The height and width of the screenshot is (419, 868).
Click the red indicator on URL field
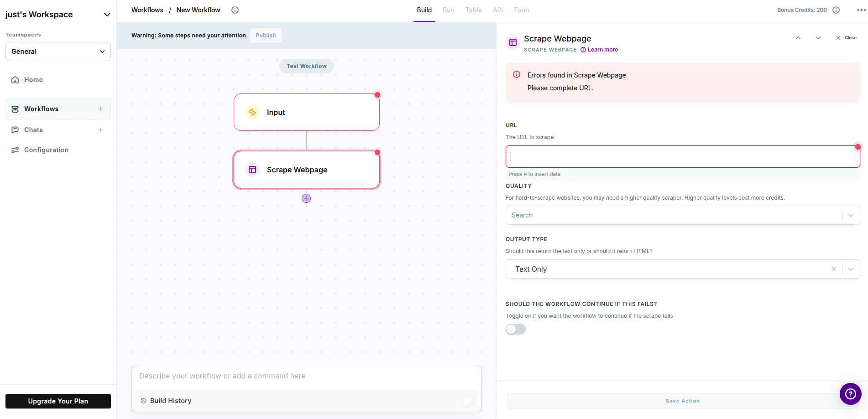pyautogui.click(x=858, y=147)
